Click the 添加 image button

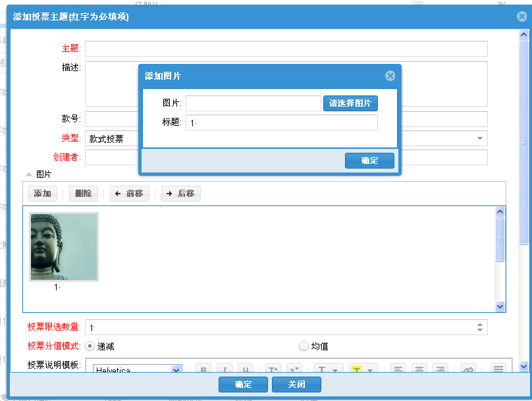42,194
